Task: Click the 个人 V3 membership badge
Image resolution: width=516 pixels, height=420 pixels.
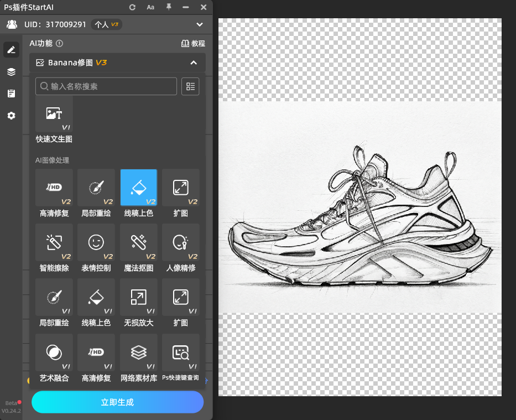Action: [106, 24]
